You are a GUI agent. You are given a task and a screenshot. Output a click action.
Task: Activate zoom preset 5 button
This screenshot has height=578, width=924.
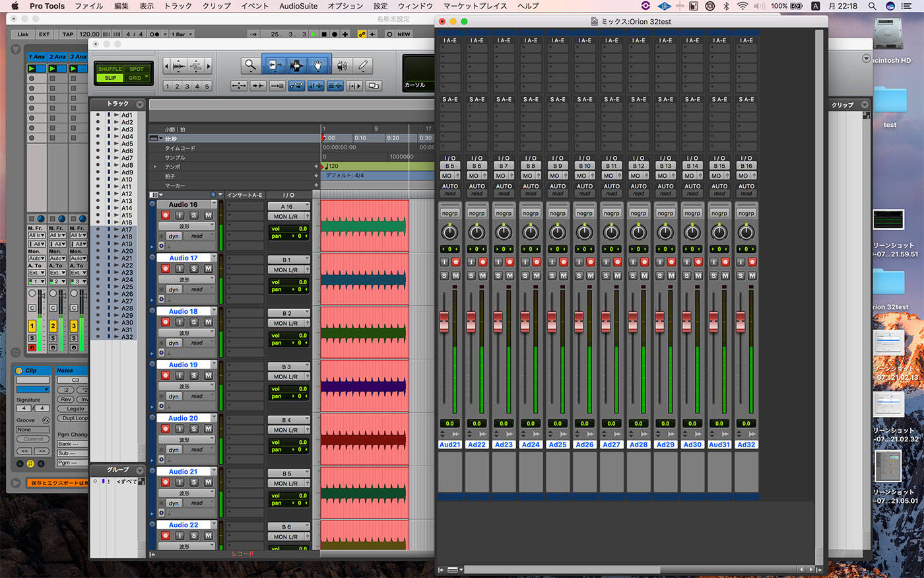207,87
